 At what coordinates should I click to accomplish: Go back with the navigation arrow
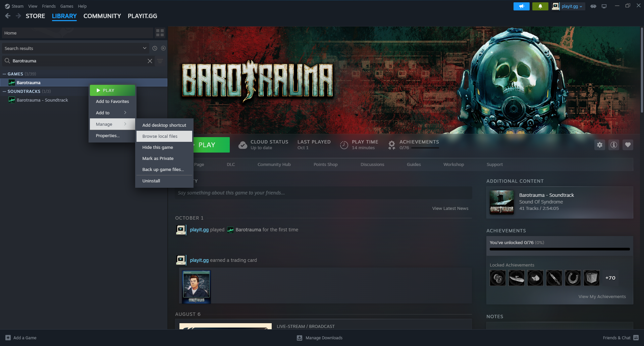pos(8,16)
